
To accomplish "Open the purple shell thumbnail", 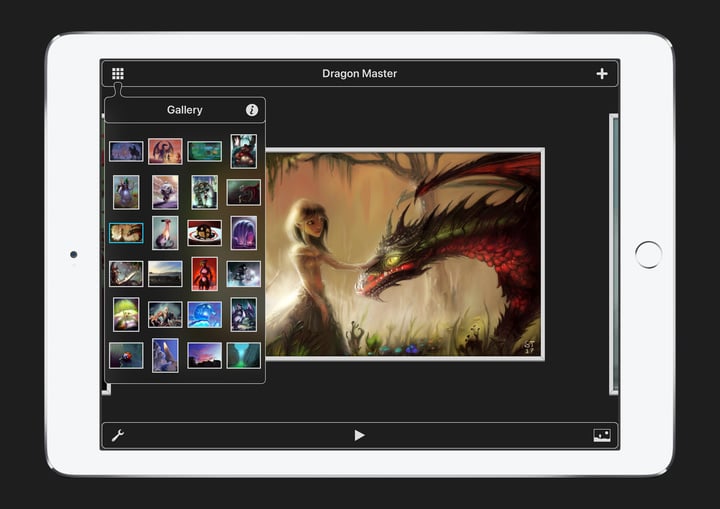I will (x=243, y=233).
